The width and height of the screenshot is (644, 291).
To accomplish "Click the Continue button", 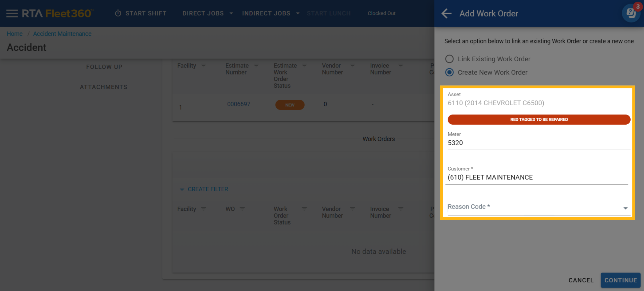I will (620, 280).
